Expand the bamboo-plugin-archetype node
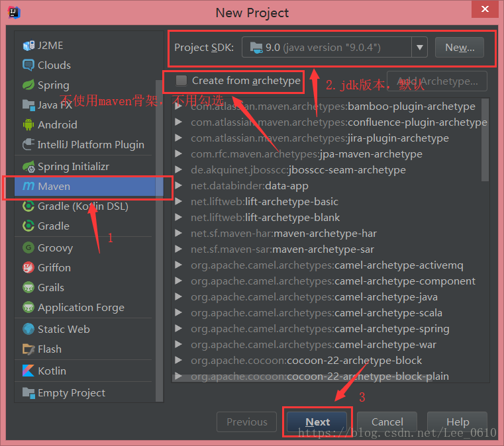 [x=178, y=107]
